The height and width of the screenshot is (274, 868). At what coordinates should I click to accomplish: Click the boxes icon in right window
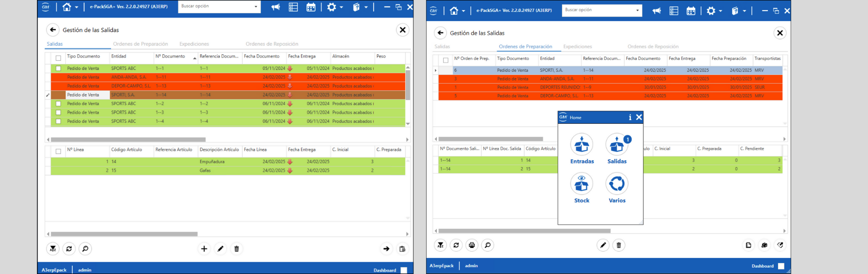pyautogui.click(x=764, y=245)
